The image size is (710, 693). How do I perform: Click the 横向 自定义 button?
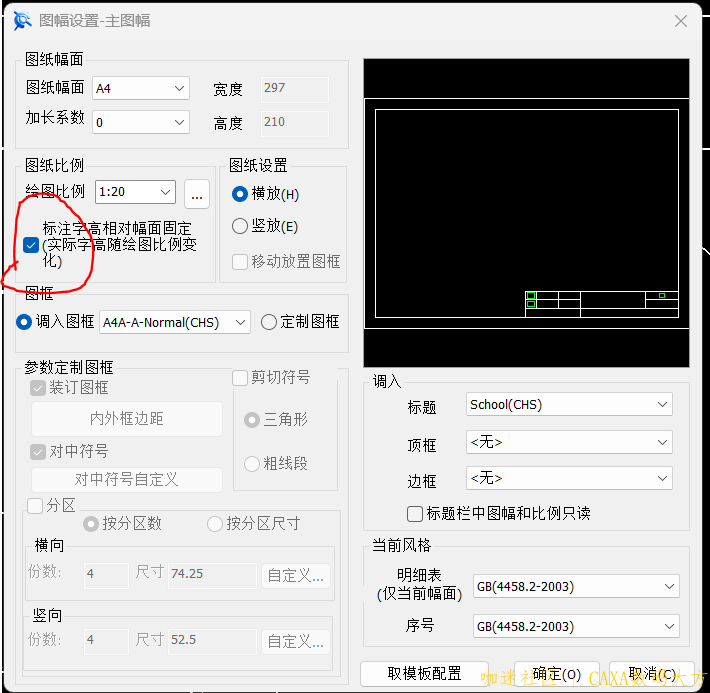(x=296, y=576)
